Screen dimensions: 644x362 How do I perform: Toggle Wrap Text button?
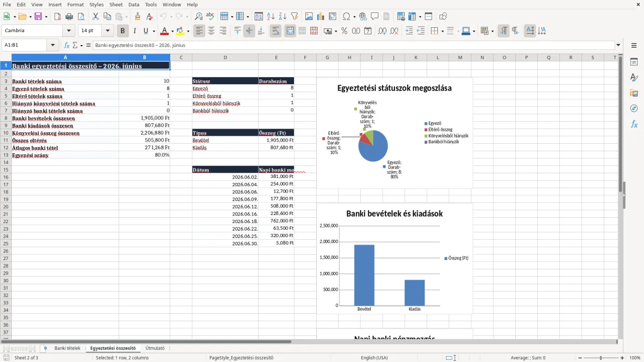tap(276, 31)
